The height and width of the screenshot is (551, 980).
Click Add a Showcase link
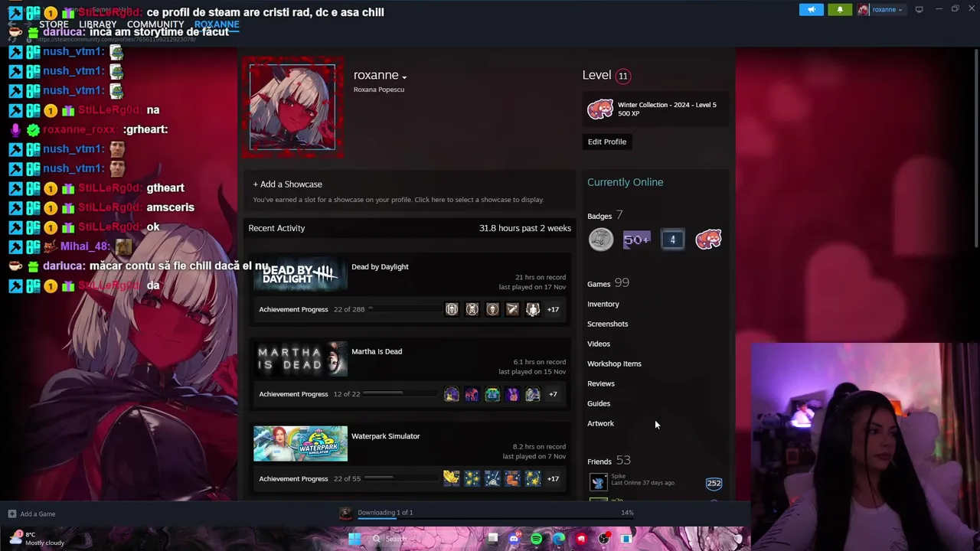click(288, 184)
